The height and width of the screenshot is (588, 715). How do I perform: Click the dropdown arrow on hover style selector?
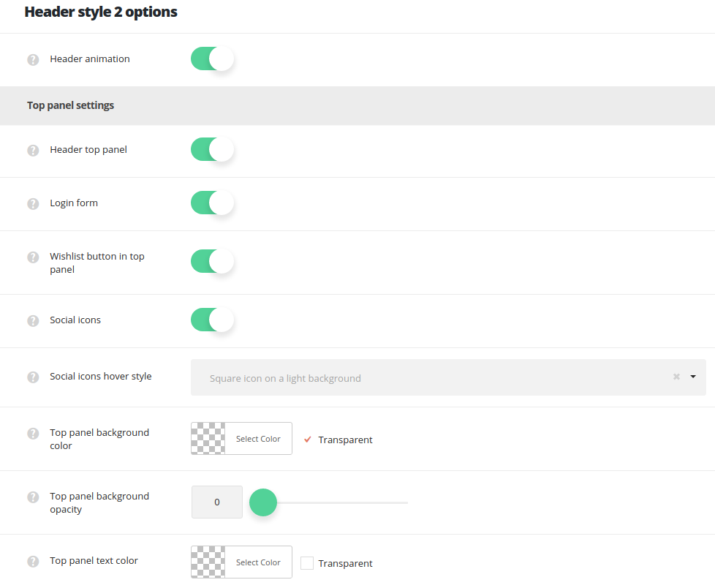coord(692,377)
